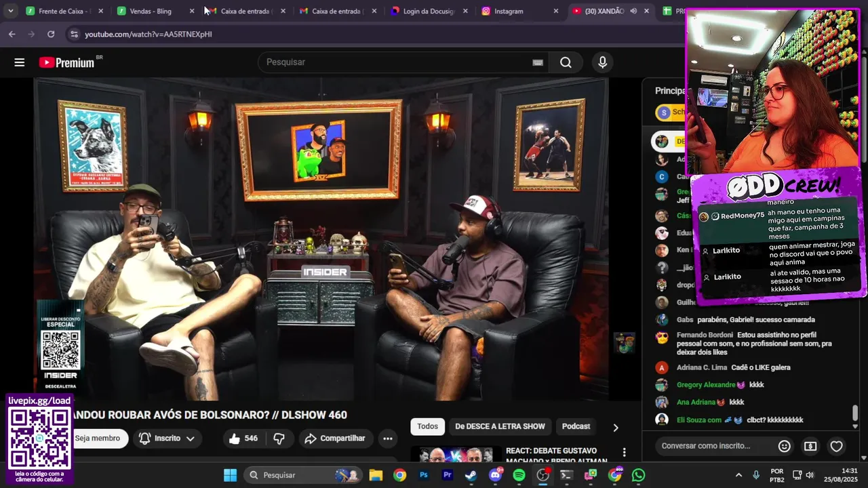Open the Windows Start menu
This screenshot has width=868, height=488.
click(x=230, y=475)
